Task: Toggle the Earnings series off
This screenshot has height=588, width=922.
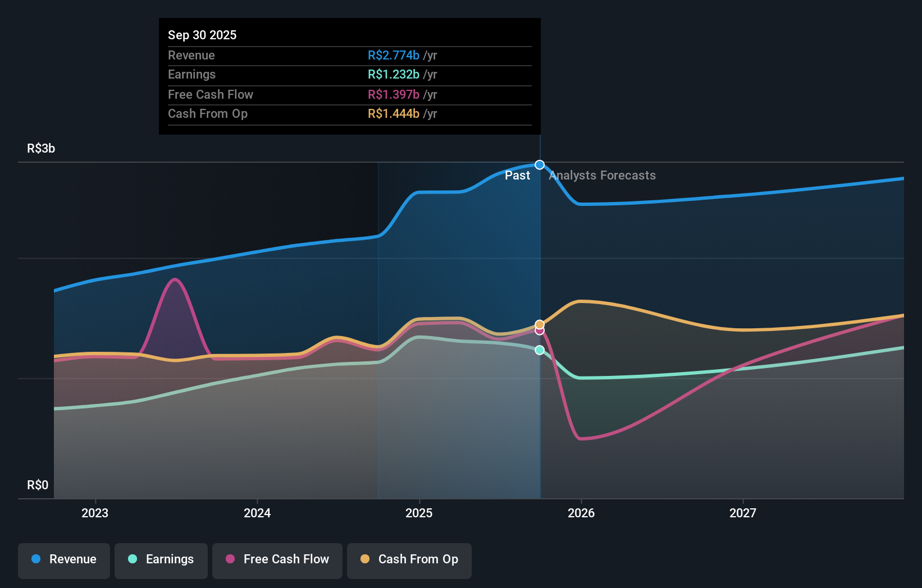Action: coord(161,560)
